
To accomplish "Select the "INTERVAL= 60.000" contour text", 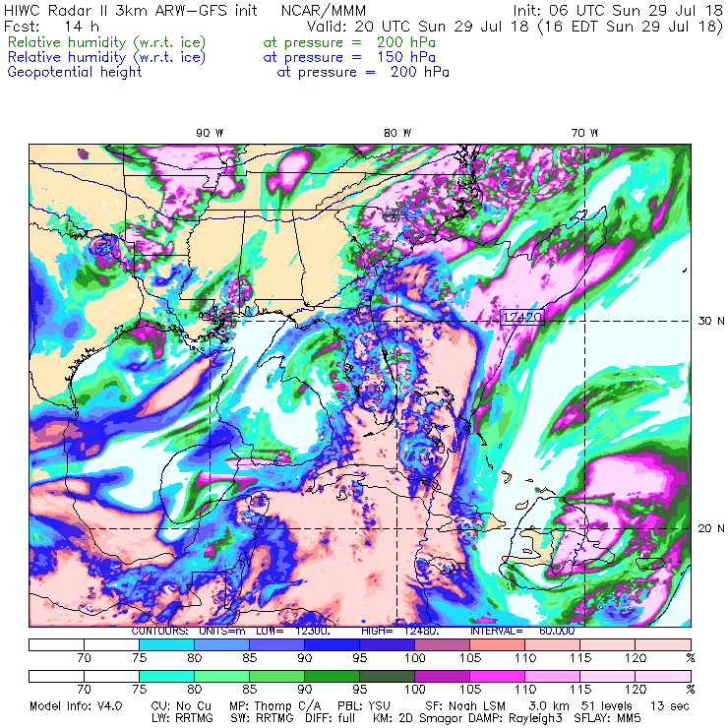I will [x=522, y=631].
